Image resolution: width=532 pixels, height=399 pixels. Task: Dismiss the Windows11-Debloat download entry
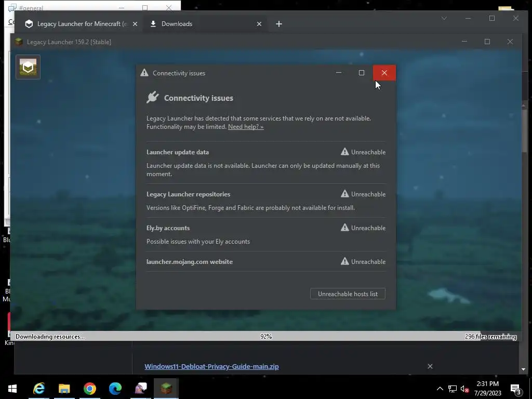click(x=430, y=366)
